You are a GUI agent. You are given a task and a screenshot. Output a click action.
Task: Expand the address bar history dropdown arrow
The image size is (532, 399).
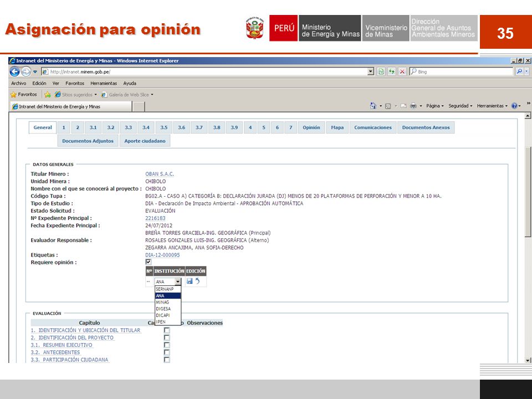click(371, 71)
